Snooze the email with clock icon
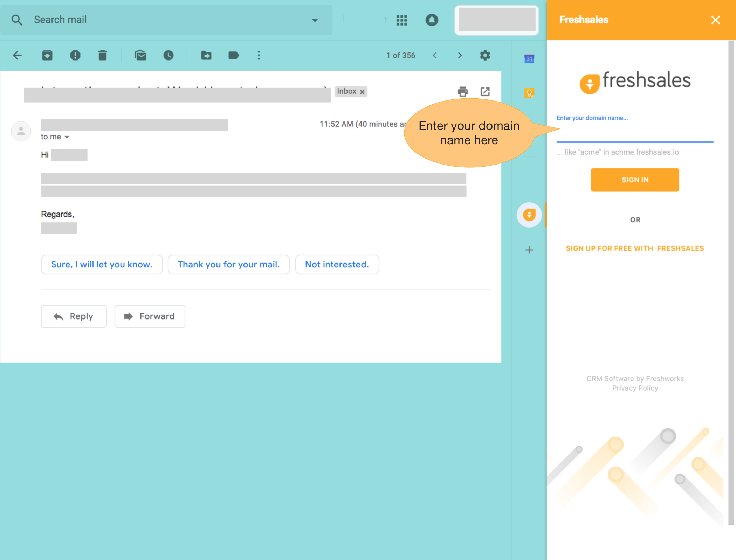This screenshot has width=736, height=560. tap(168, 55)
